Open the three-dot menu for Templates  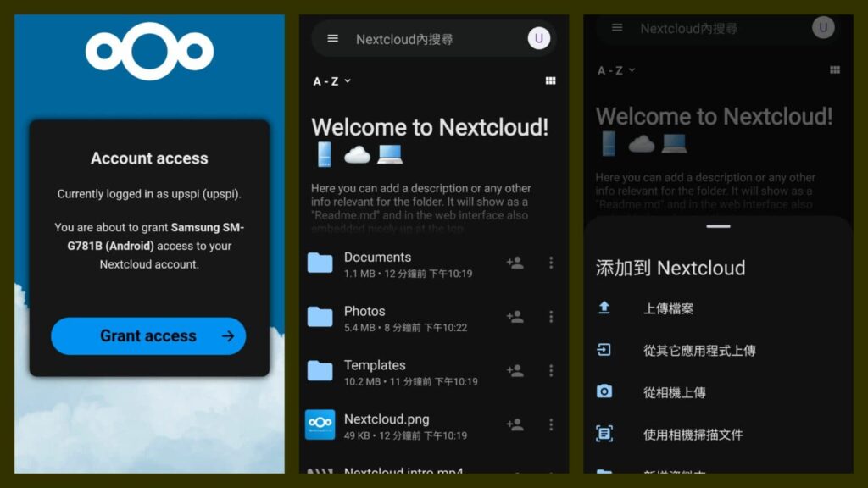click(x=551, y=370)
